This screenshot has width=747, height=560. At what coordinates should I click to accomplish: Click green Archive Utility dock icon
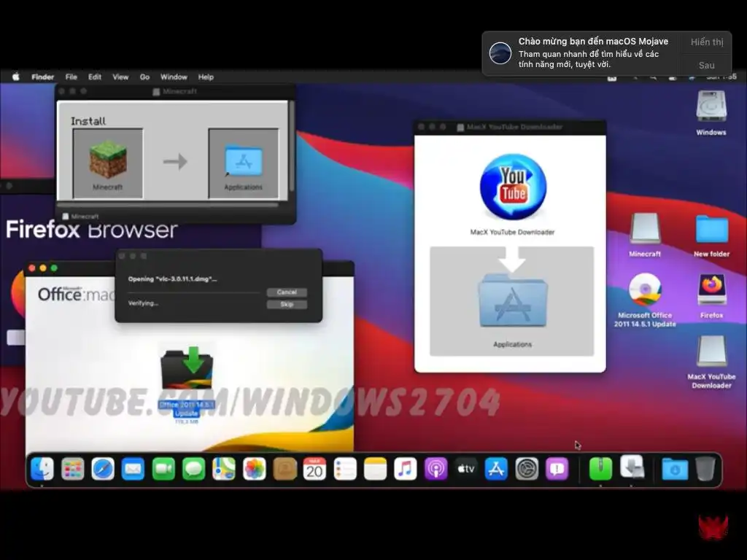pos(601,468)
